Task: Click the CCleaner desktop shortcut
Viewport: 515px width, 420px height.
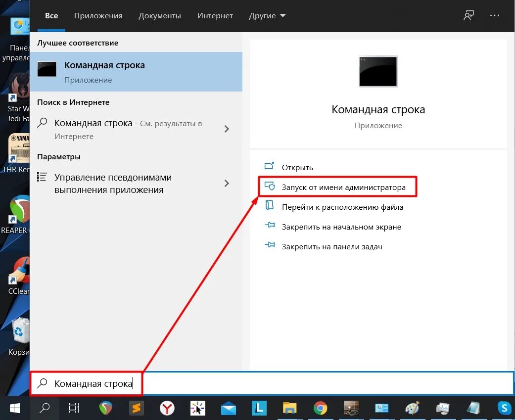Action: (18, 276)
